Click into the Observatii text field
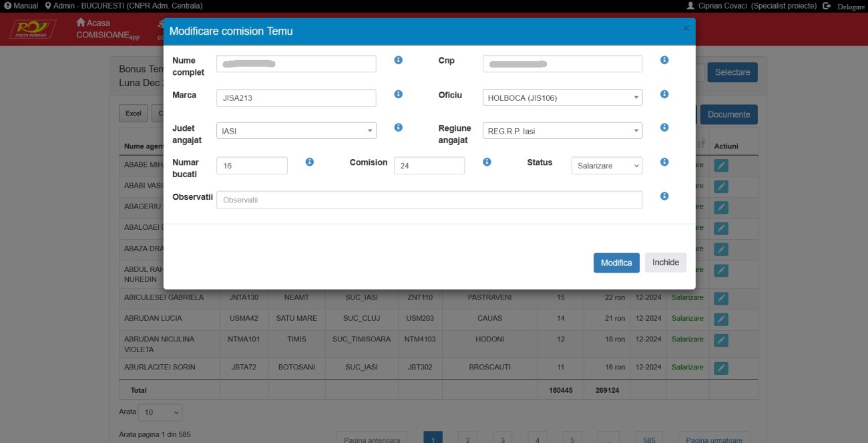 pos(429,200)
